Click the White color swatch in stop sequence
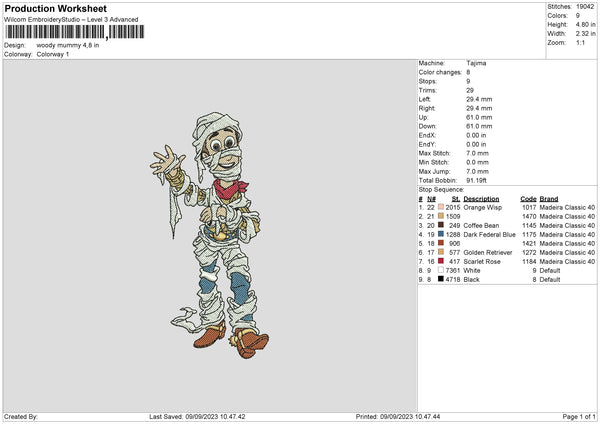 click(x=441, y=270)
